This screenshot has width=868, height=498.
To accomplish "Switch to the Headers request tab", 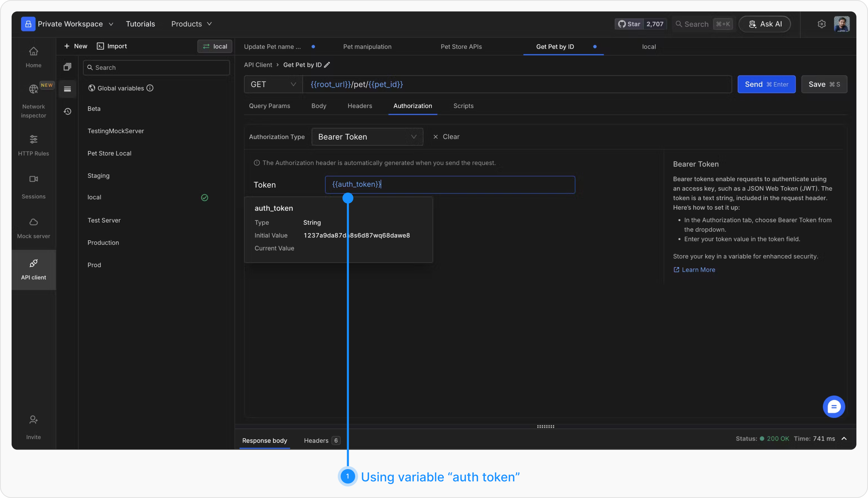I will coord(359,106).
